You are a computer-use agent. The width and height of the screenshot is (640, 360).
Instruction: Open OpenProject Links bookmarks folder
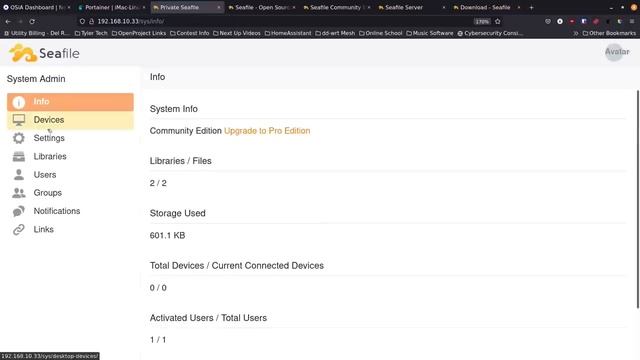pyautogui.click(x=139, y=33)
